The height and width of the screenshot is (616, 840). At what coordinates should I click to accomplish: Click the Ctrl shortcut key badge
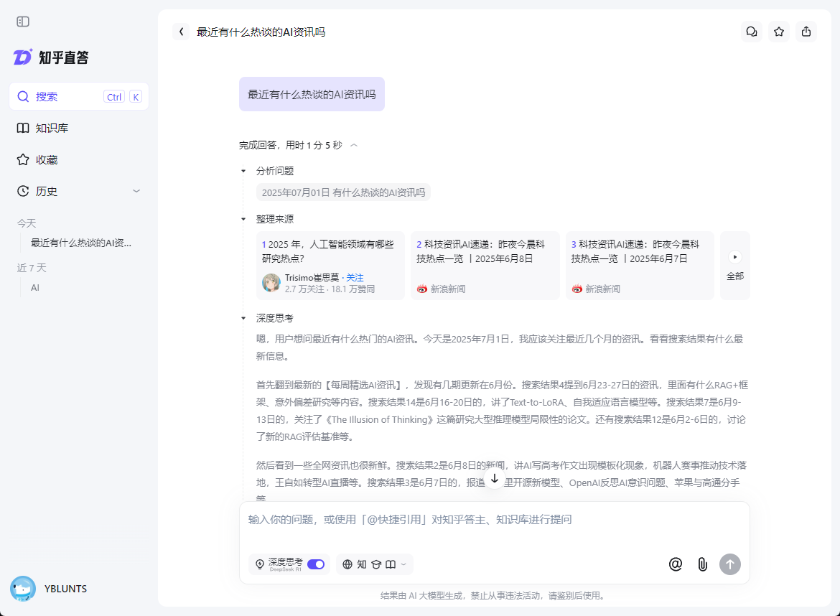(114, 97)
